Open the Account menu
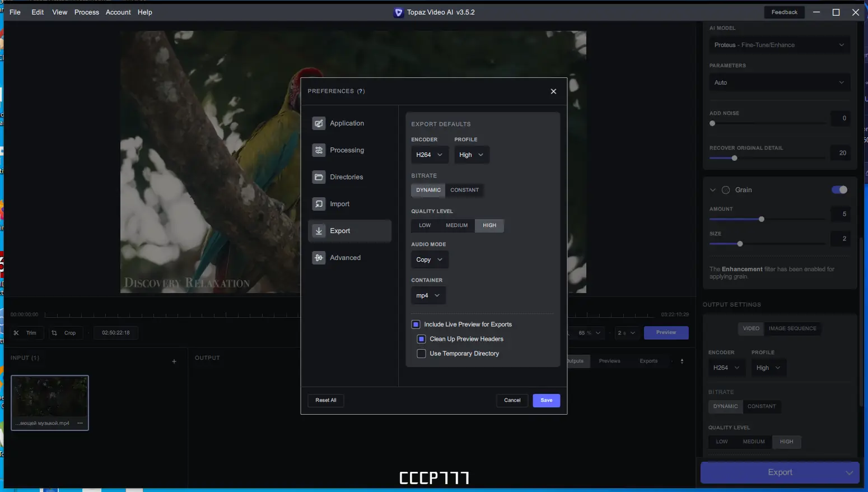The height and width of the screenshot is (492, 868). (x=118, y=12)
